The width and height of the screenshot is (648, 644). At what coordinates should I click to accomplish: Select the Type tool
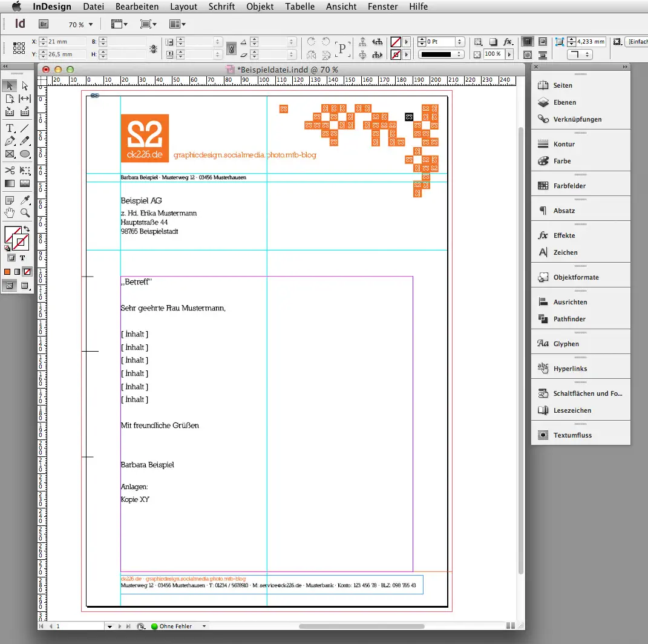point(9,127)
